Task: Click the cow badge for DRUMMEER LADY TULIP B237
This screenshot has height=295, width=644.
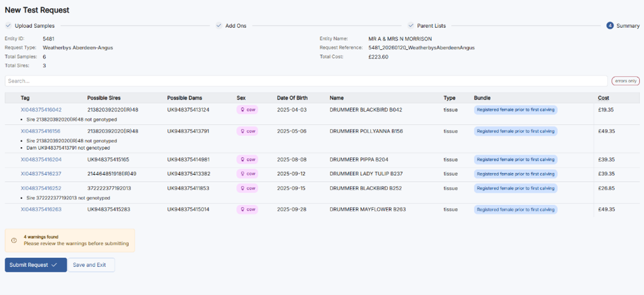Action: (248, 174)
